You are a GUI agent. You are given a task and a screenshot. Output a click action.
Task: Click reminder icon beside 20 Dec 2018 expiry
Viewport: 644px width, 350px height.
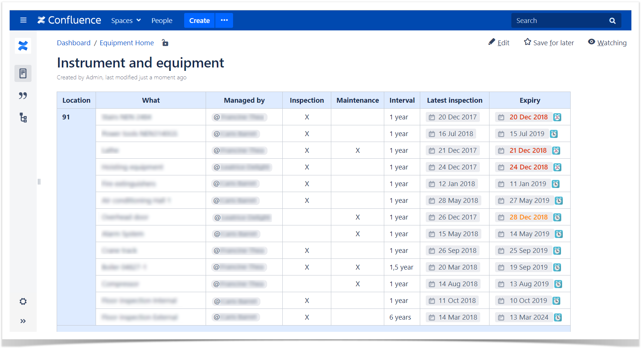click(x=557, y=117)
